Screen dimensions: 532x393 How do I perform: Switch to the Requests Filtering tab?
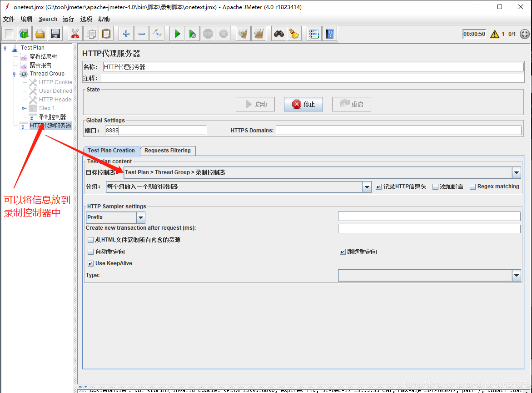click(168, 151)
